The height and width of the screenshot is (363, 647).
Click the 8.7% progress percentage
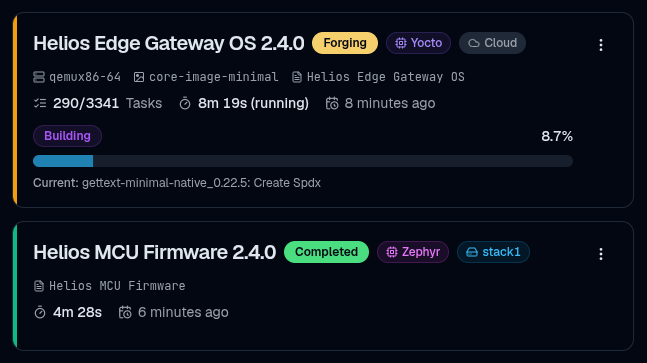point(557,136)
